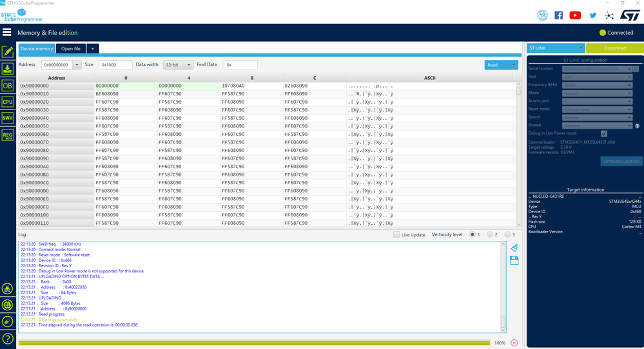Viewport: 644px width, 349px height.
Task: Select address row 0x90000110
Action: pyautogui.click(x=56, y=223)
